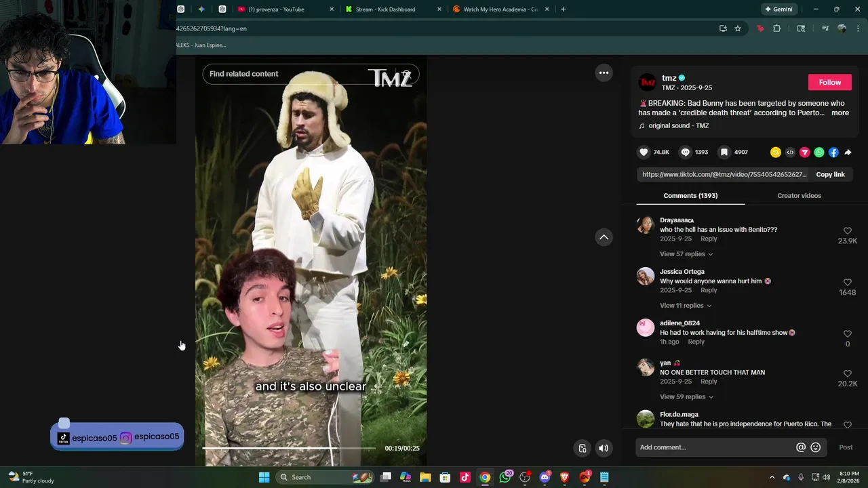
Task: Expand View 57 replies
Action: coord(686,254)
